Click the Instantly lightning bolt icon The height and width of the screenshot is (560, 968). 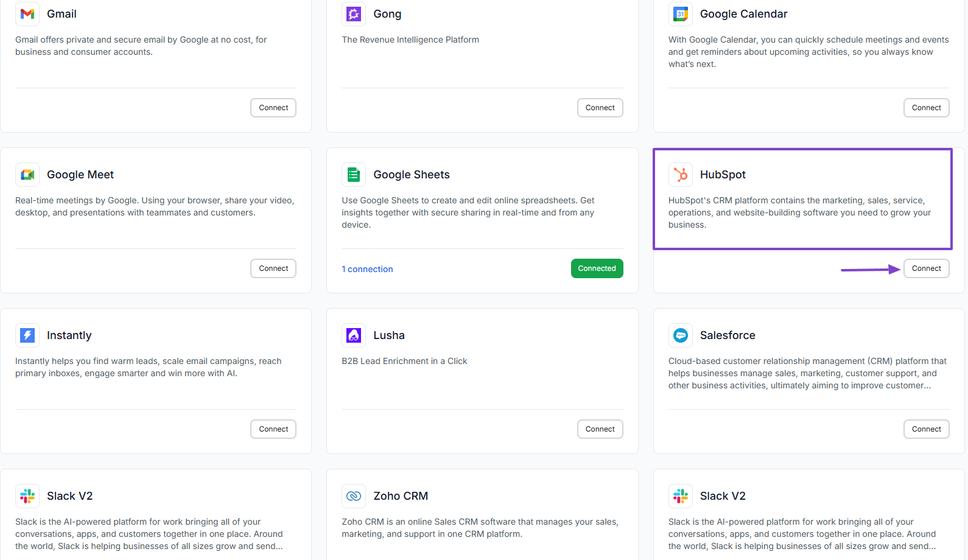(27, 335)
